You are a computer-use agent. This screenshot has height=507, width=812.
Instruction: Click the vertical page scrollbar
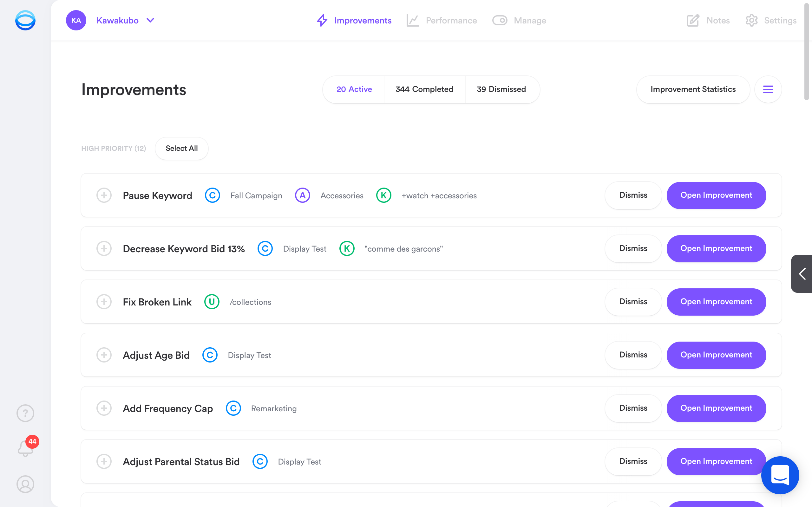807,52
